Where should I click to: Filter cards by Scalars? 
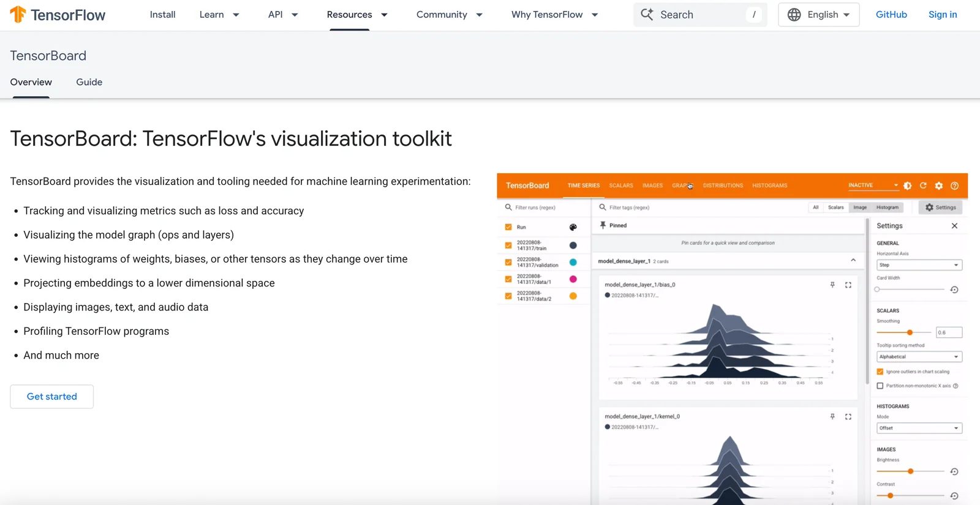(x=835, y=208)
